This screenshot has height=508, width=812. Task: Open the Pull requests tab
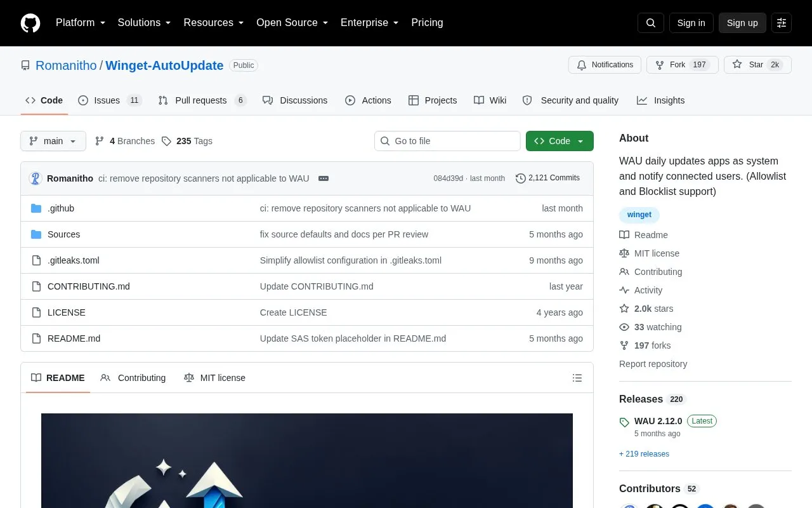tap(202, 100)
